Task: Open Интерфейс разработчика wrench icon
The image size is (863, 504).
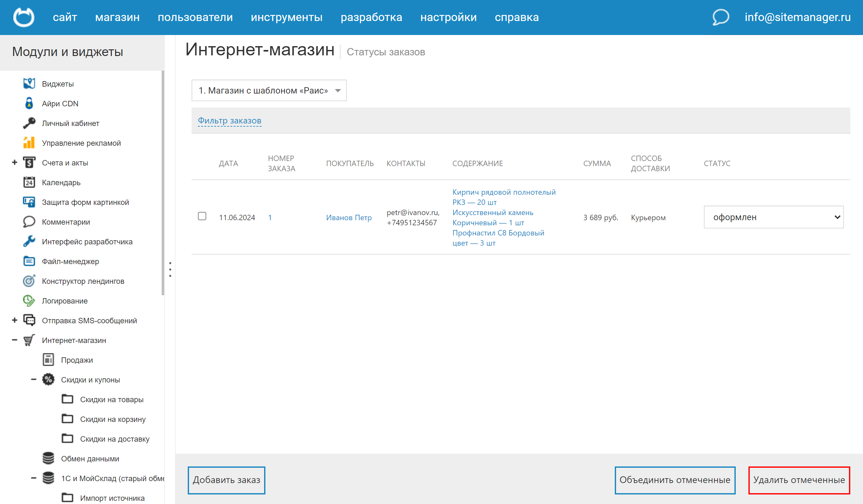Action: pyautogui.click(x=29, y=241)
